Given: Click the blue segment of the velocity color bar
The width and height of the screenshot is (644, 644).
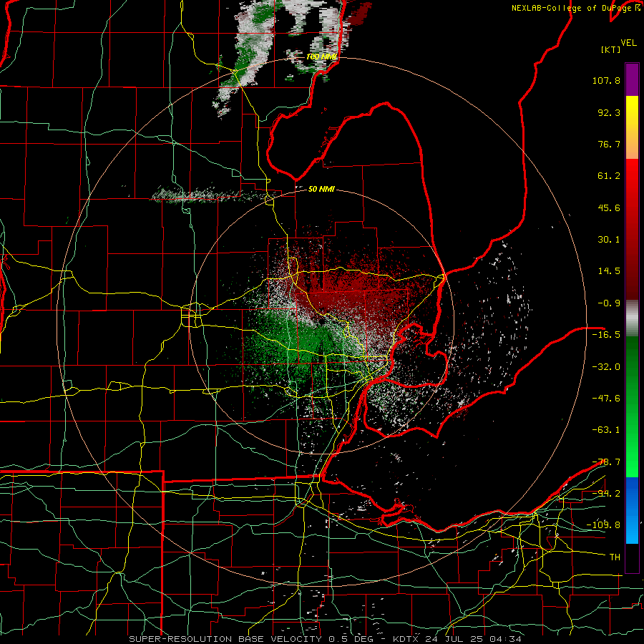Looking at the screenshot, I should 632,510.
